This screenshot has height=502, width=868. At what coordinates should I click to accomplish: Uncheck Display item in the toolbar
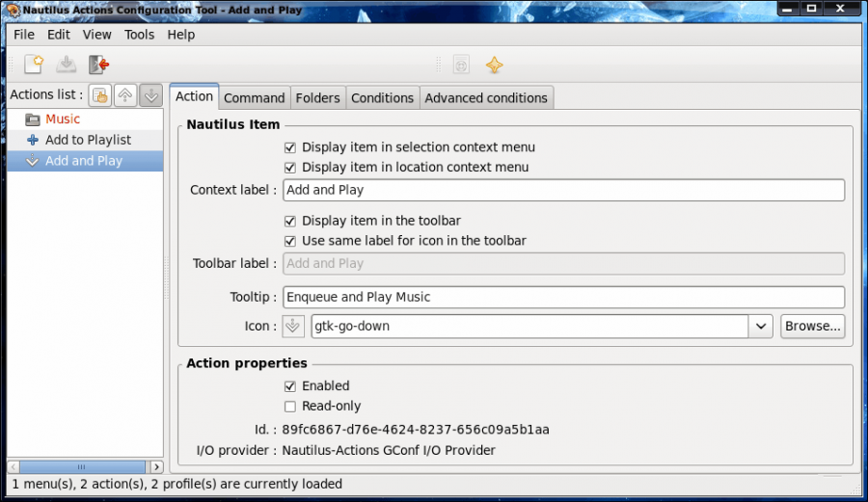tap(290, 221)
